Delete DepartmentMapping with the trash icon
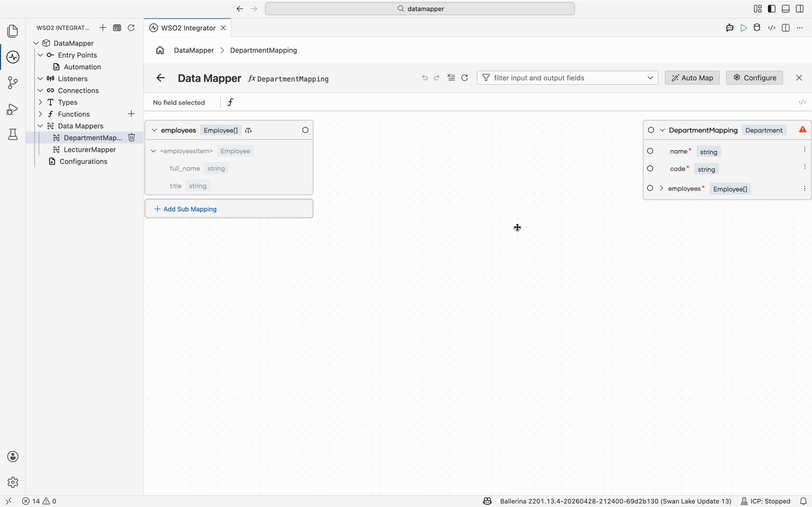This screenshot has width=812, height=507. [x=132, y=137]
